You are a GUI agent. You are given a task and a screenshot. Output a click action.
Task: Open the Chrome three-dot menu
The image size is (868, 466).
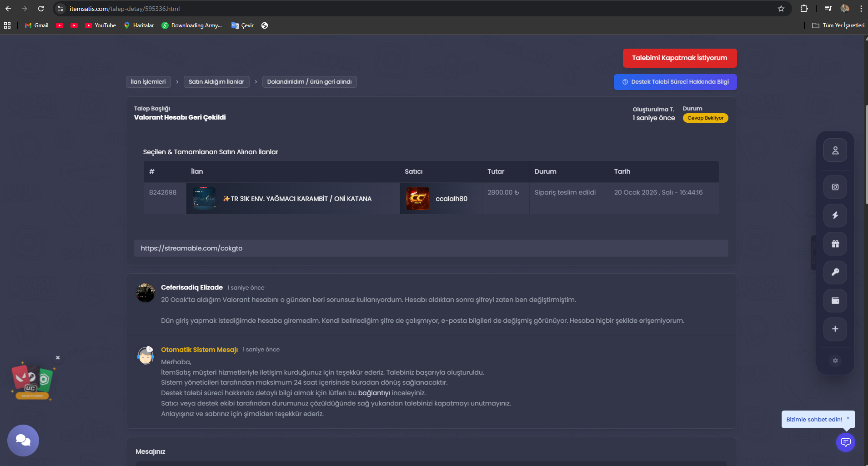pos(861,9)
